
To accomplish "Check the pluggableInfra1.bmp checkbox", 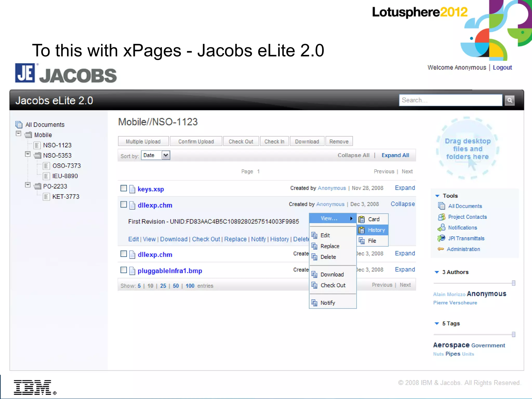I will coord(124,270).
